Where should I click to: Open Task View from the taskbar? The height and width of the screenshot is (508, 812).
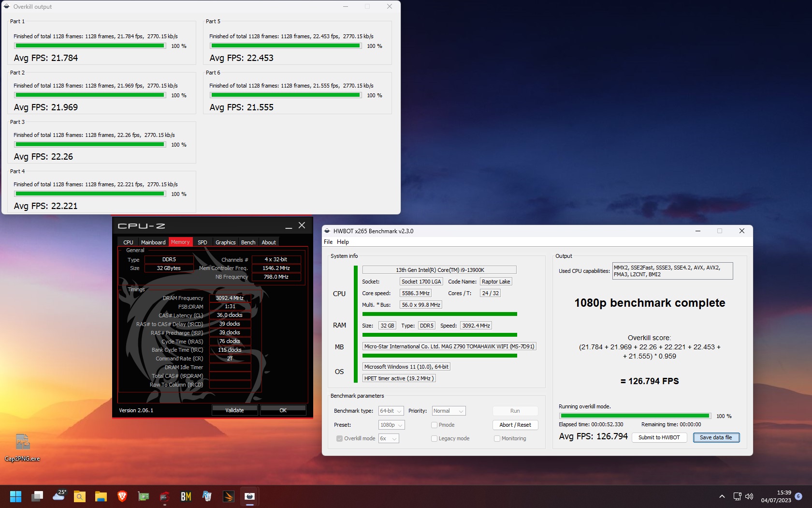point(37,496)
